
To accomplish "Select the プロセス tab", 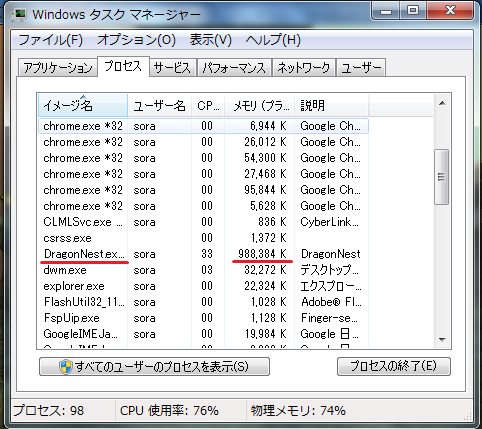I will (x=123, y=66).
